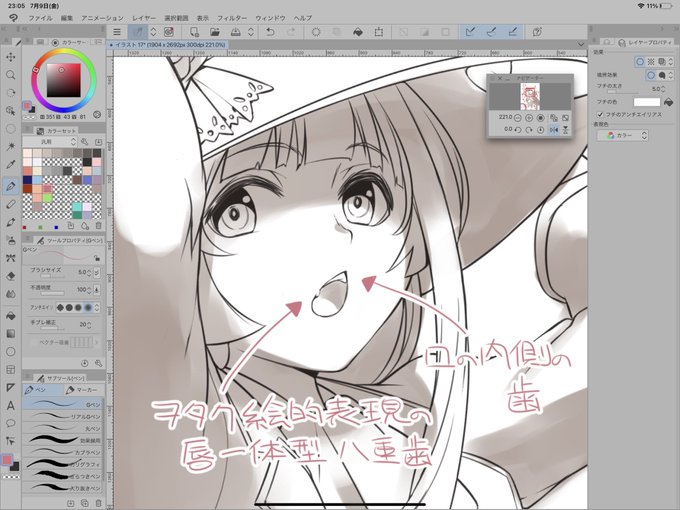Screen dimensions: 680x510
Task: Select the strongest anti-aliasing option
Action: (x=88, y=307)
